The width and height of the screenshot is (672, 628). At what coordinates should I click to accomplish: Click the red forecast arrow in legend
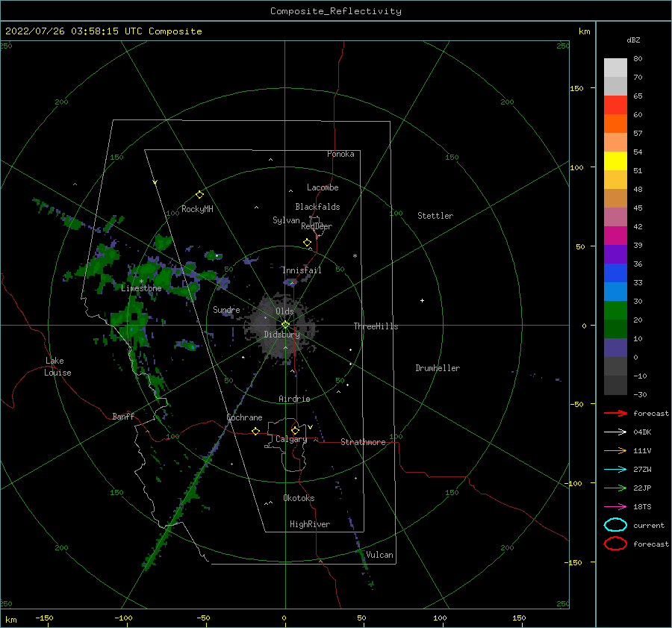(615, 413)
